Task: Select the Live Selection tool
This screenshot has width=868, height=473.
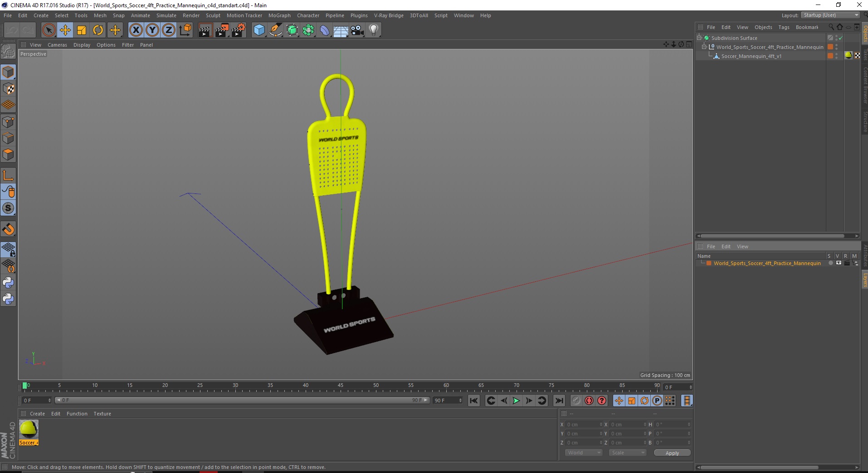Action: coord(49,30)
